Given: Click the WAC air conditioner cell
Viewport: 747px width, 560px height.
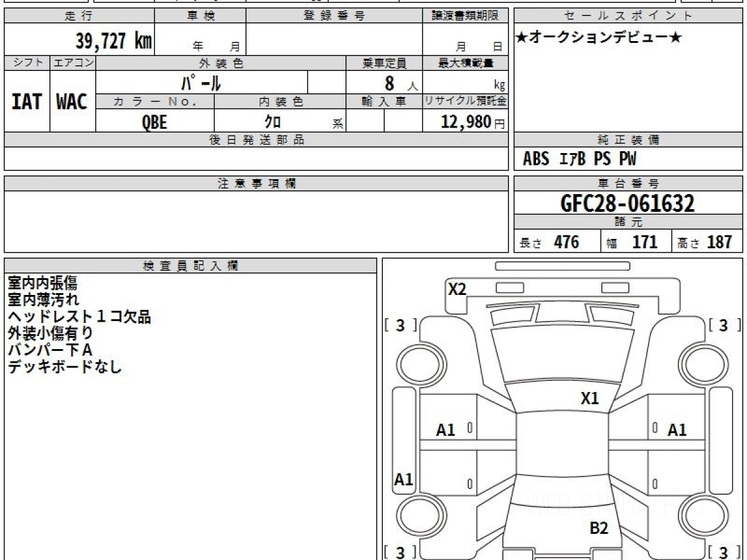Looking at the screenshot, I should coord(72,102).
